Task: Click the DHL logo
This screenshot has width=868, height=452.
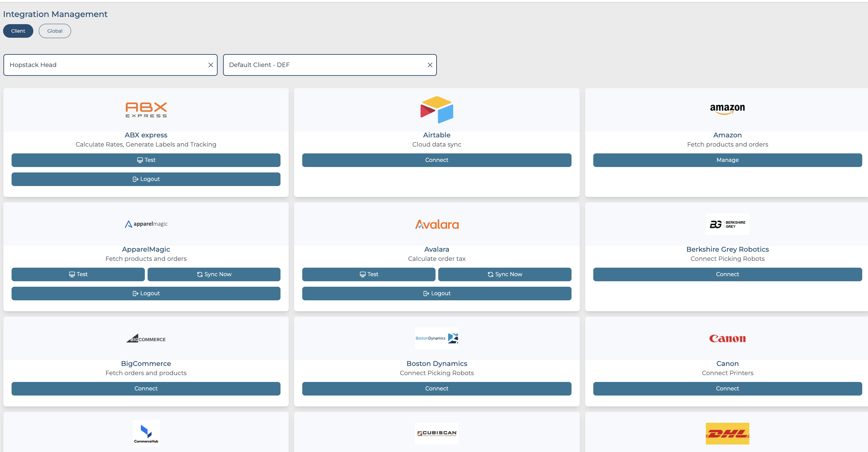Action: pos(727,433)
